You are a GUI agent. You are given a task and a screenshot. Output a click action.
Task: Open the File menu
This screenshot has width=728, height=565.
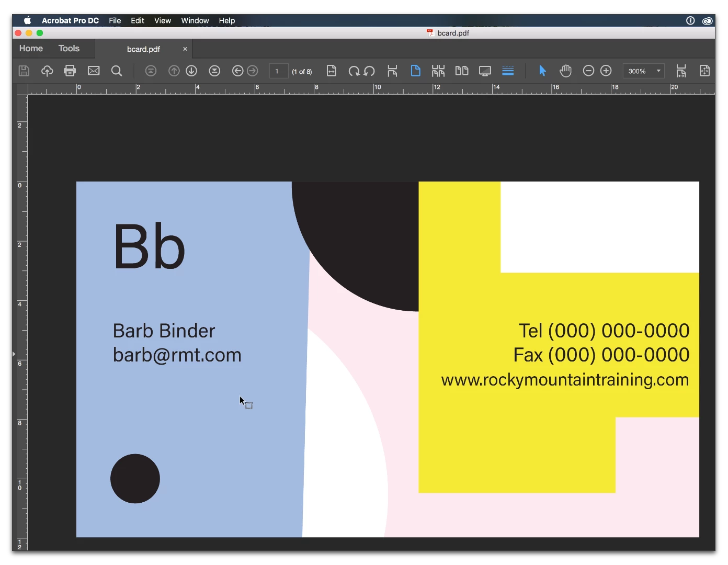115,20
